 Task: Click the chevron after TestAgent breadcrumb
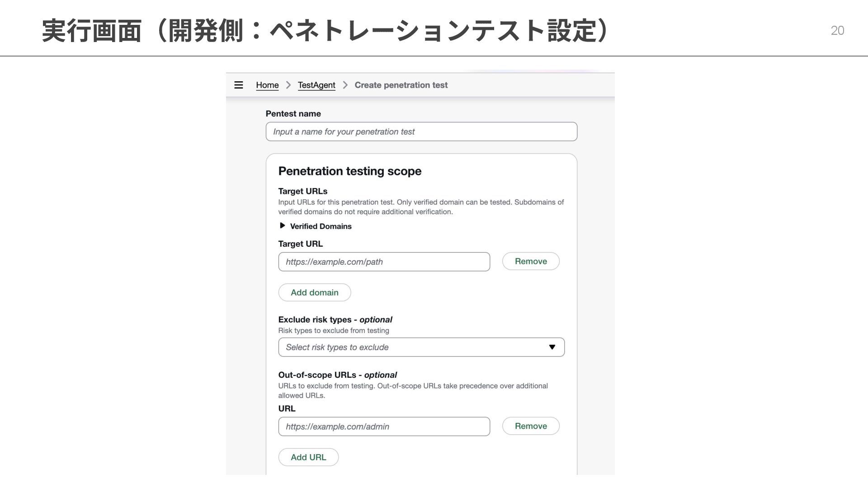(345, 85)
